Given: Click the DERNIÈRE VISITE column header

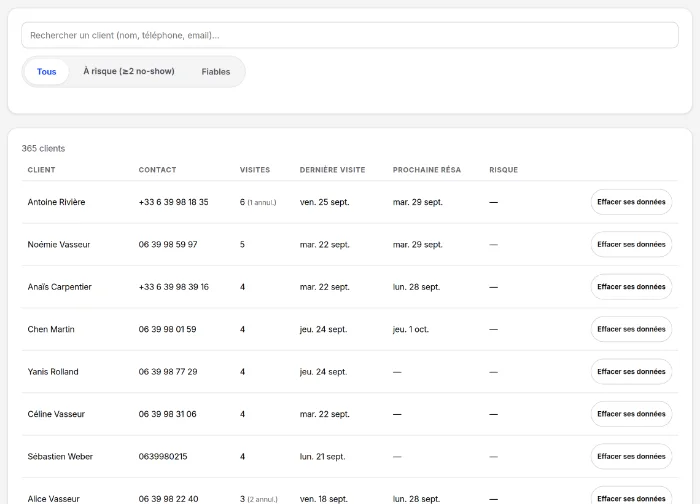Looking at the screenshot, I should pyautogui.click(x=332, y=170).
